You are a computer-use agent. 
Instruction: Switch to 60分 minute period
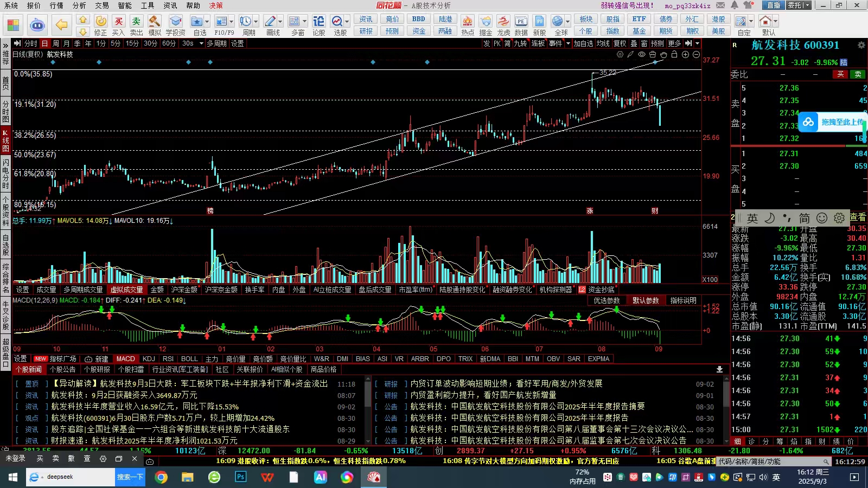(169, 43)
